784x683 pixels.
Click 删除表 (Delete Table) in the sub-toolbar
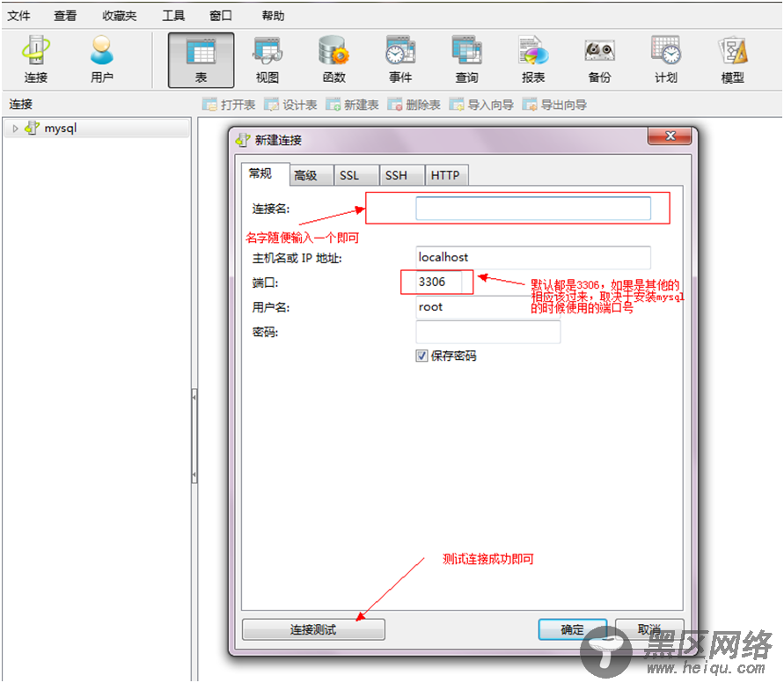pyautogui.click(x=414, y=105)
